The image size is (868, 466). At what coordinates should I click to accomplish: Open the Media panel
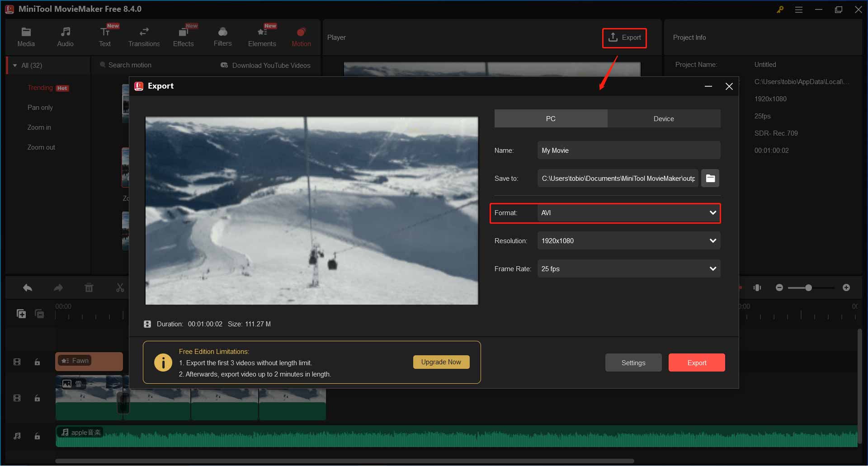[25, 36]
